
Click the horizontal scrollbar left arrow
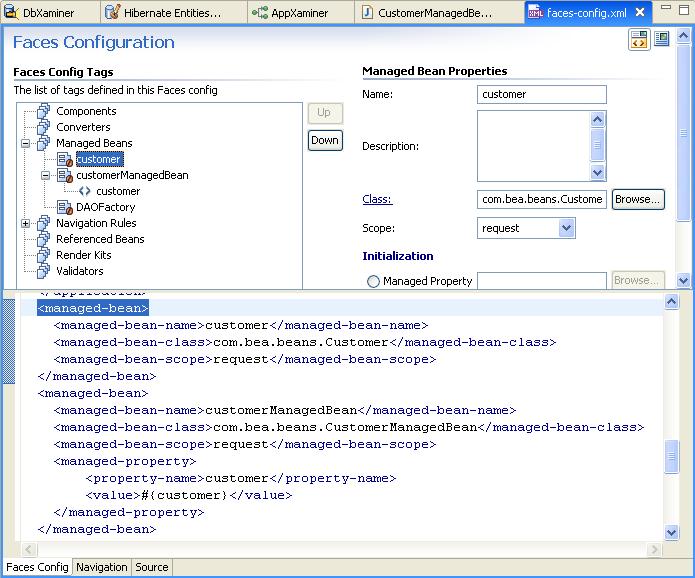pyautogui.click(x=29, y=550)
